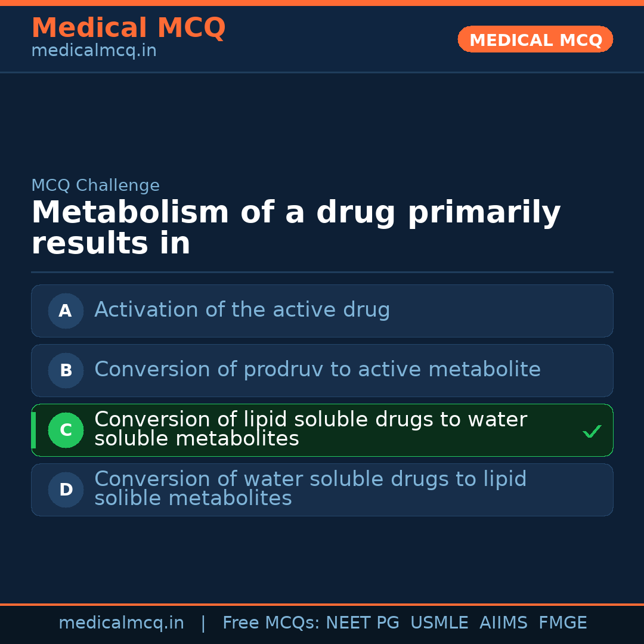The width and height of the screenshot is (644, 644).
Task: Click the 'MCQ Challenge' label
Action: pos(95,185)
